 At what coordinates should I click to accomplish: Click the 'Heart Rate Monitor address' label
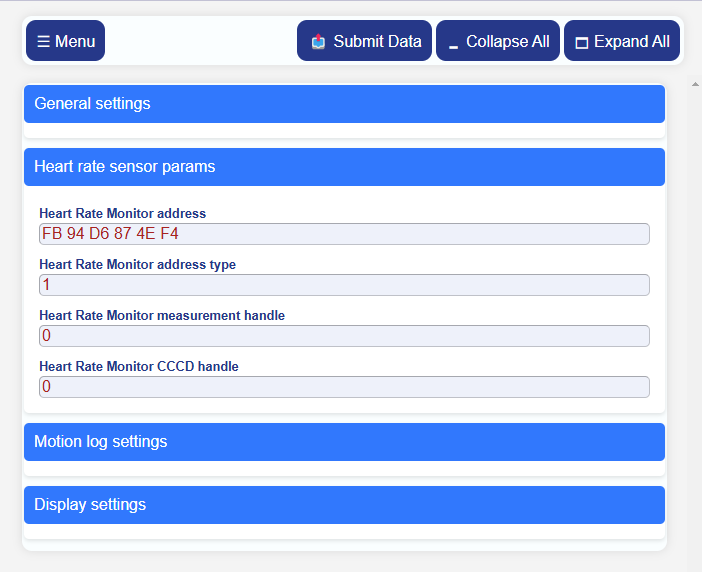point(123,213)
